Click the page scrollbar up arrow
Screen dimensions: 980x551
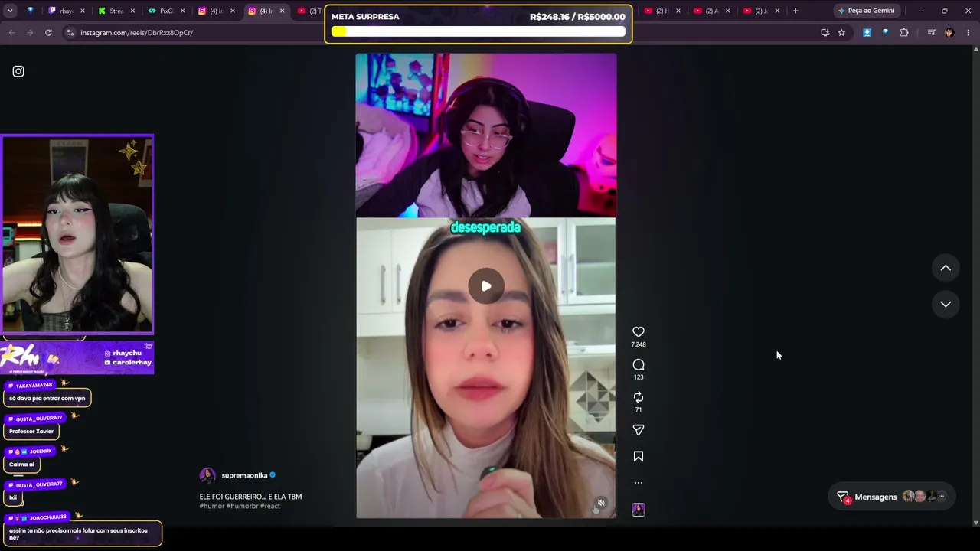(975, 50)
